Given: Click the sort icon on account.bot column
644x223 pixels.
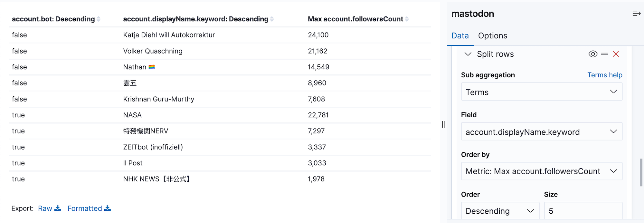Looking at the screenshot, I should pyautogui.click(x=99, y=19).
